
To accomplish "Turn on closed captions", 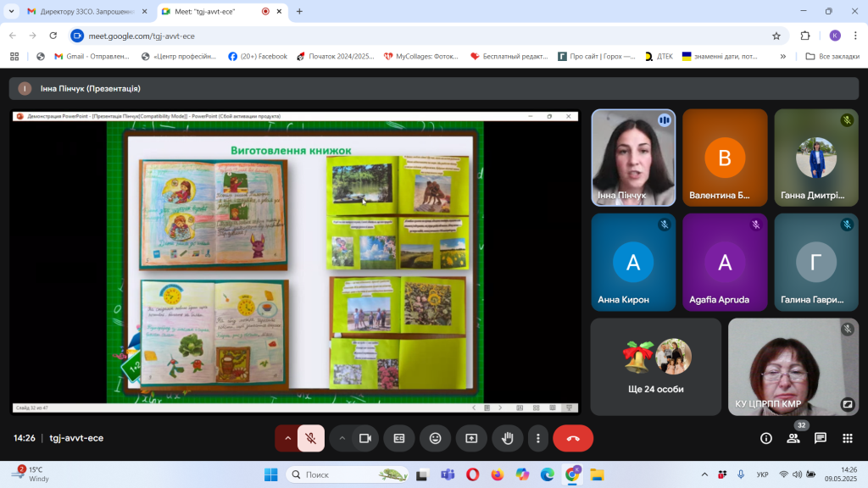I will click(399, 438).
